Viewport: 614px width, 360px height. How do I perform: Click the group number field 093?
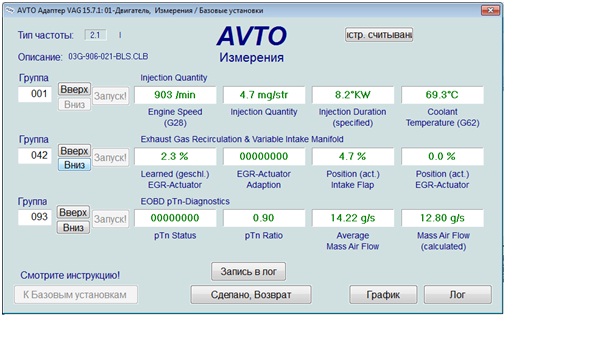pos(35,217)
